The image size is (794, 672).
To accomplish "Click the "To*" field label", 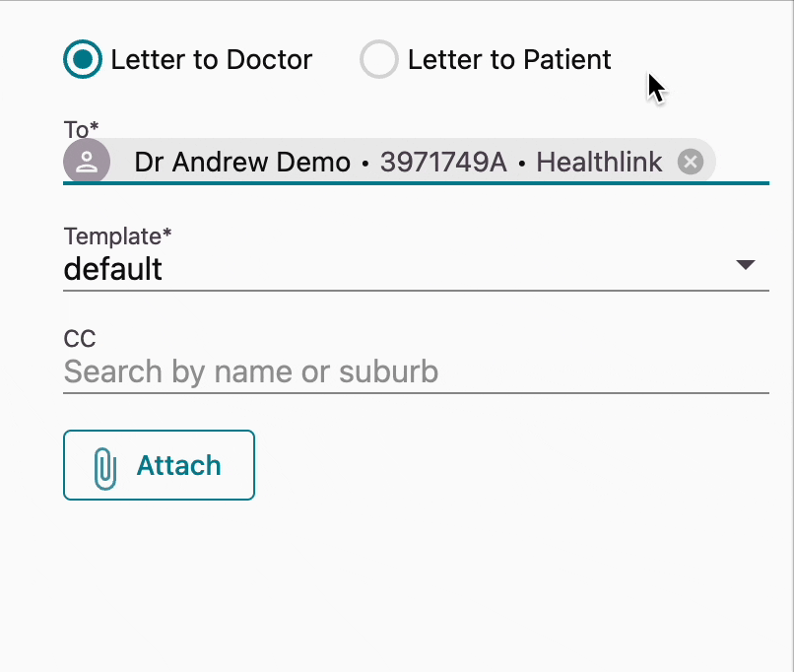I will click(82, 128).
